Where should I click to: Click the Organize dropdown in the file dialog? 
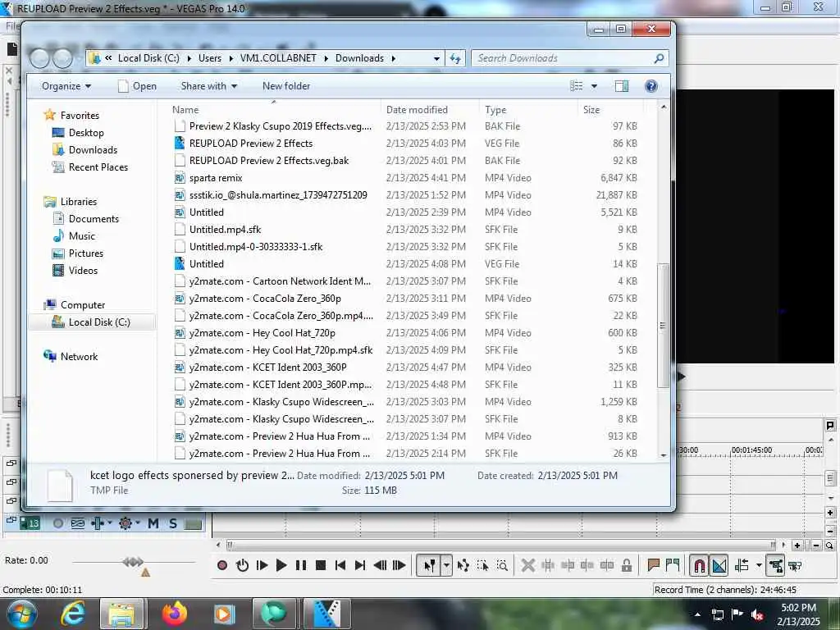coord(66,86)
